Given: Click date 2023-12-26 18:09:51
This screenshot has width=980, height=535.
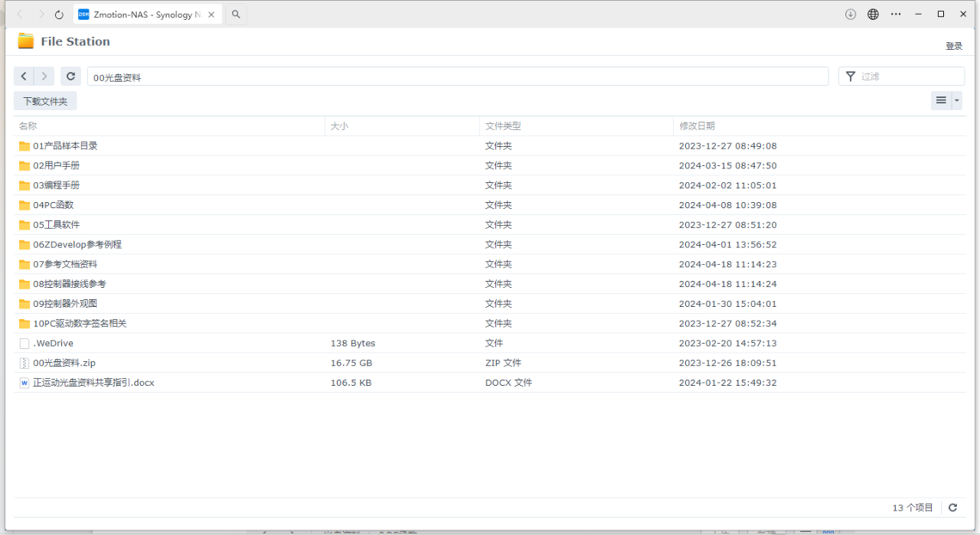Looking at the screenshot, I should (728, 363).
